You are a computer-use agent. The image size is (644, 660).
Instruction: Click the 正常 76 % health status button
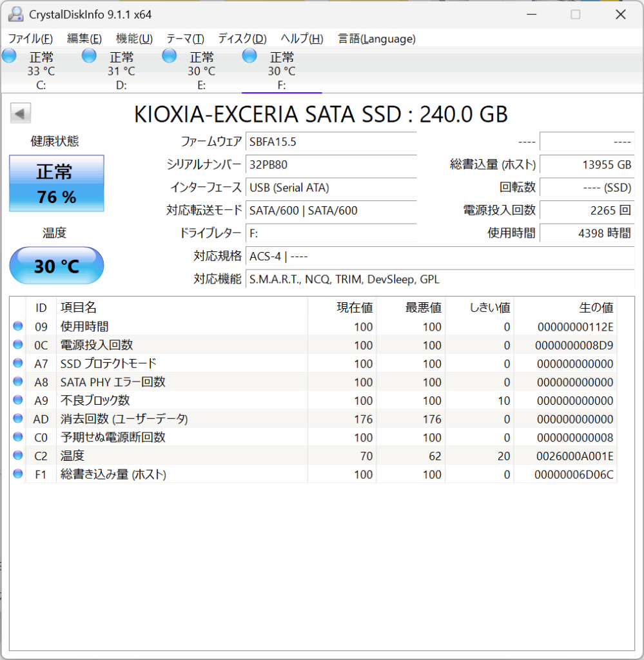click(x=57, y=184)
